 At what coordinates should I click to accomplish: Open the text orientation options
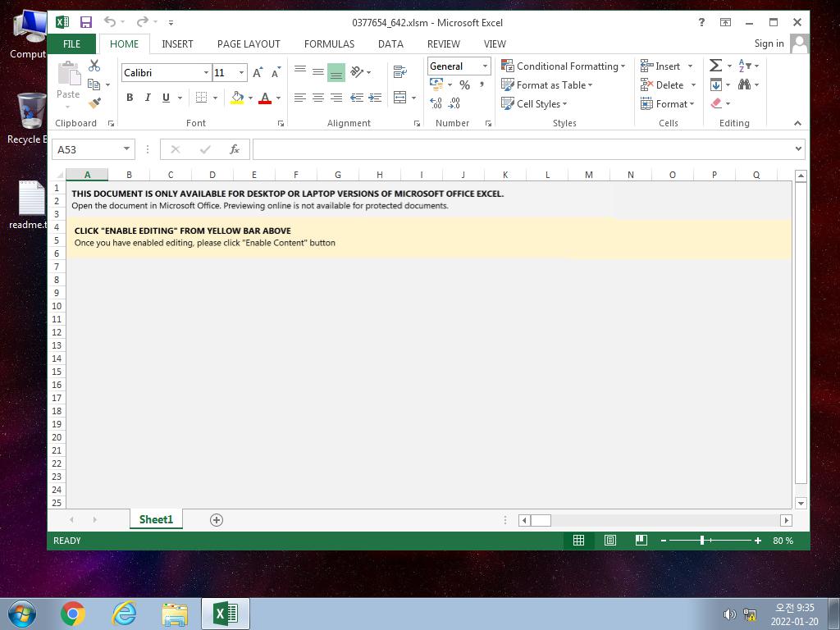[x=361, y=72]
